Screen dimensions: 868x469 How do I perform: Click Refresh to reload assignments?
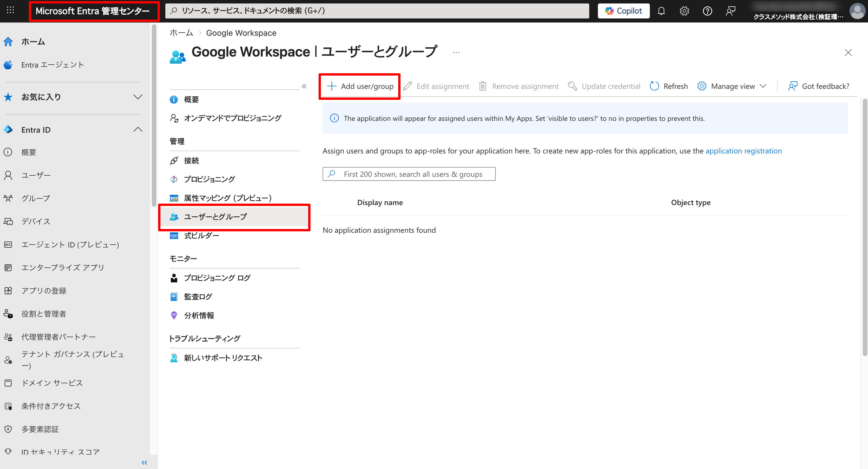(x=669, y=86)
